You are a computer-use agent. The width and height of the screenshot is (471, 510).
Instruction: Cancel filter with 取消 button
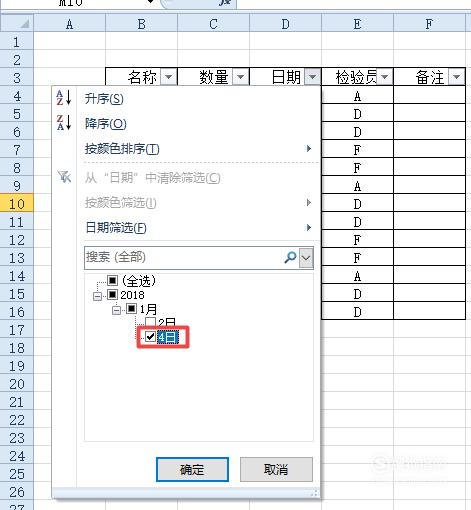(276, 469)
